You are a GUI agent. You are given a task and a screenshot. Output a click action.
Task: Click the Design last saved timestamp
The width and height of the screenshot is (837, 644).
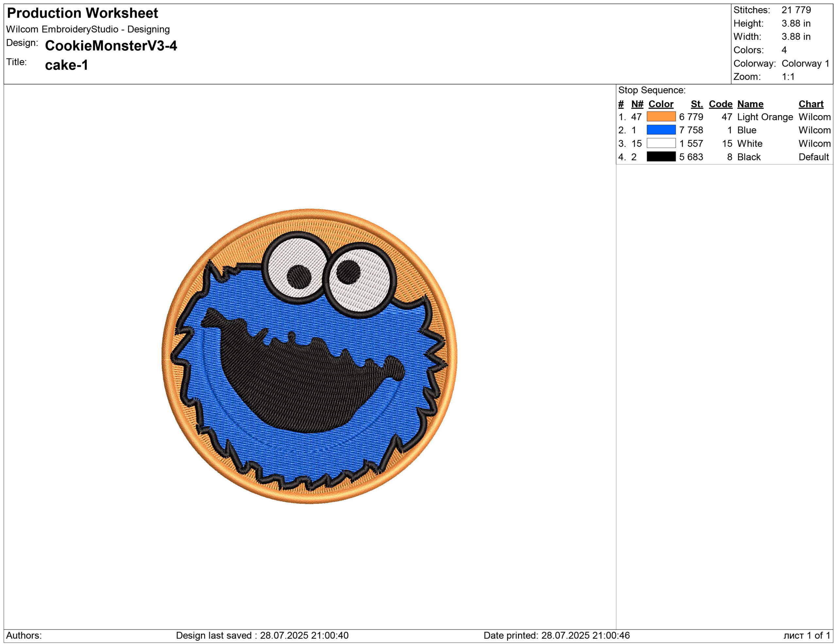[262, 636]
